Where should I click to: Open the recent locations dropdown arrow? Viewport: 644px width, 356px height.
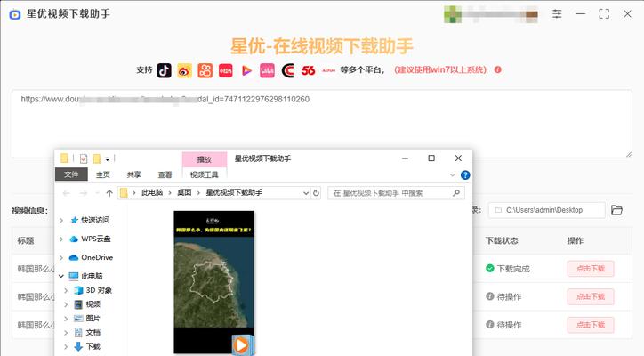coord(97,193)
